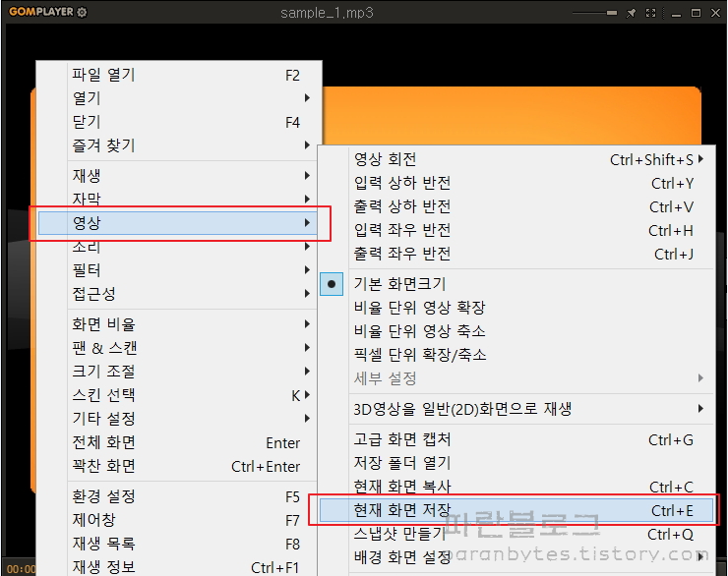Toggle the fullscreen icon in title bar
The width and height of the screenshot is (728, 576).
click(x=651, y=13)
